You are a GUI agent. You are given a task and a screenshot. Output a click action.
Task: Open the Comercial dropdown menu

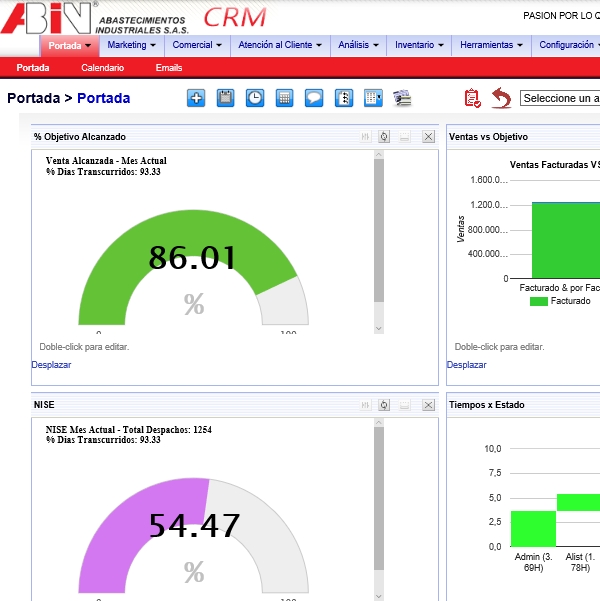(x=197, y=45)
